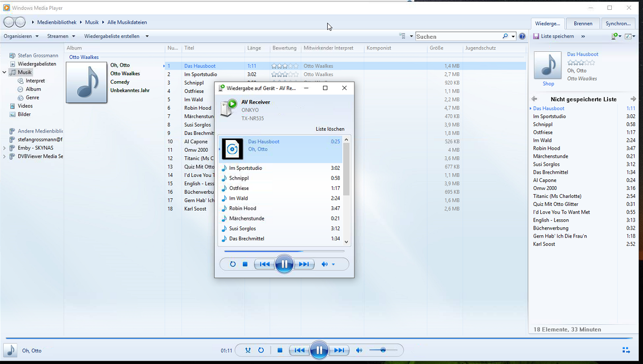Skip to next track in main player bar
Viewport: 643px width, 364px height.
coord(339,350)
